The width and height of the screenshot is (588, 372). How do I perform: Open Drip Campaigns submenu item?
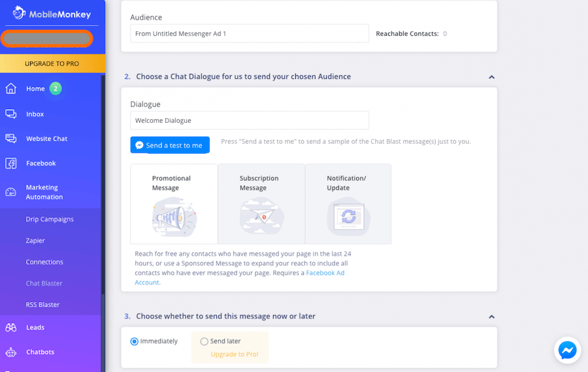[x=50, y=219]
